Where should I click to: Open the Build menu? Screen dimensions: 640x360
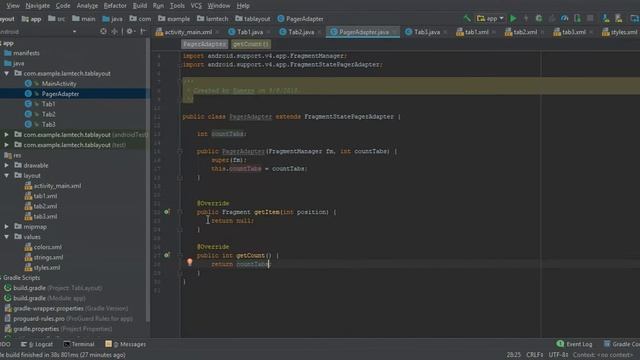140,6
